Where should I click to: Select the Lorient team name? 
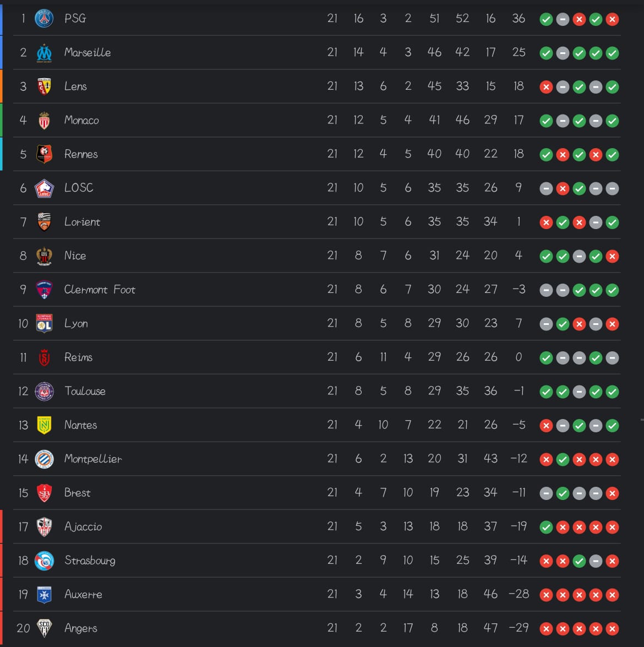[x=82, y=222]
